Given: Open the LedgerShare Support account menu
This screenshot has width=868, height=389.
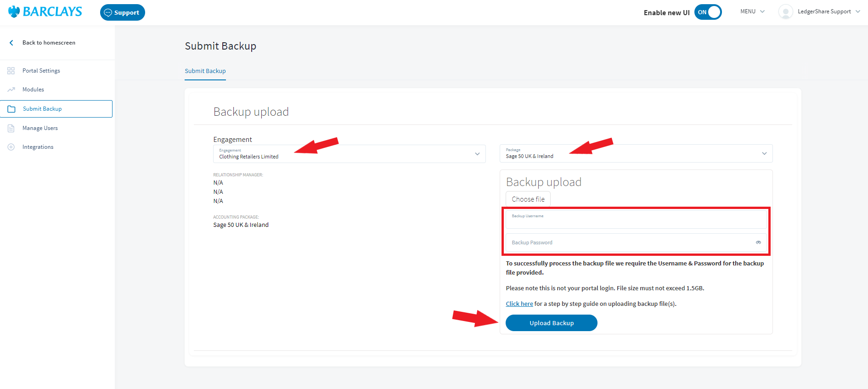Looking at the screenshot, I should tap(828, 11).
